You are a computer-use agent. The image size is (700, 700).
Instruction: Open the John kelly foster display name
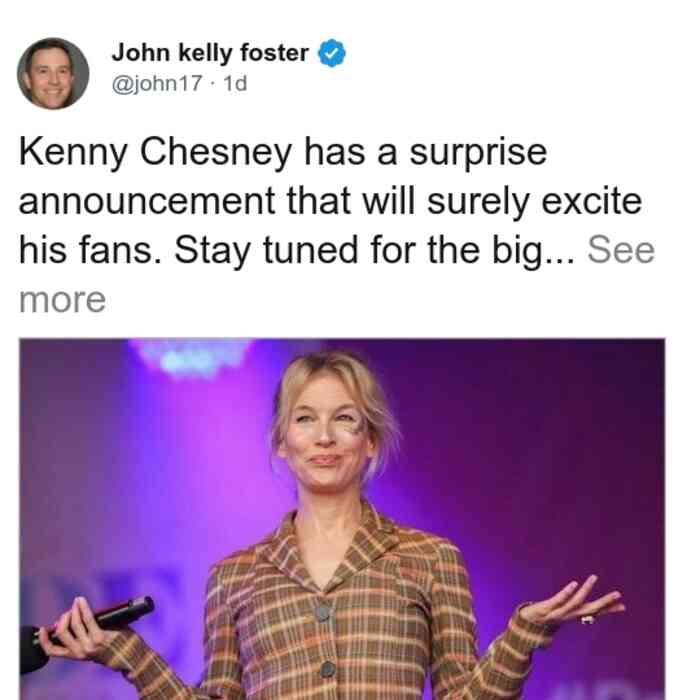tap(210, 53)
